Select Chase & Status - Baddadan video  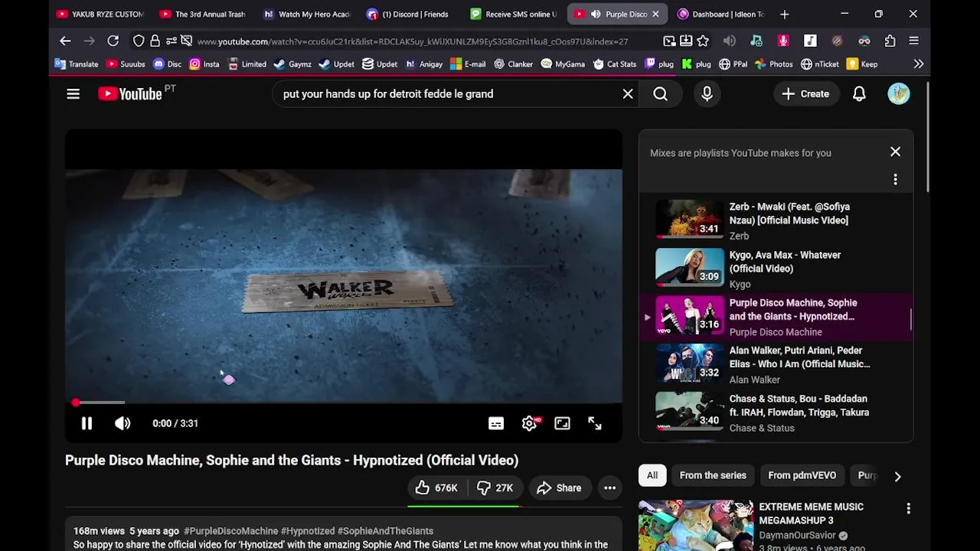tap(776, 412)
